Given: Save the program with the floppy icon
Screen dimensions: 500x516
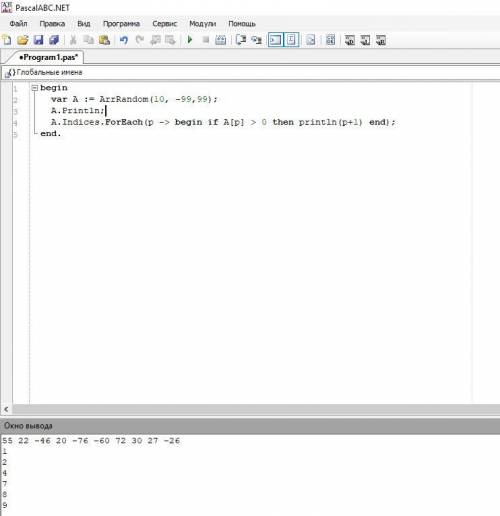Looking at the screenshot, I should (38, 40).
